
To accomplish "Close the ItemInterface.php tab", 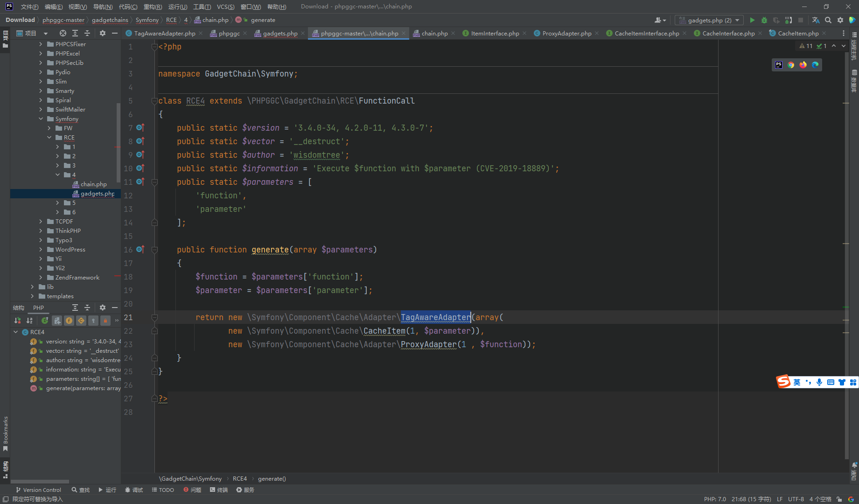I will (524, 33).
